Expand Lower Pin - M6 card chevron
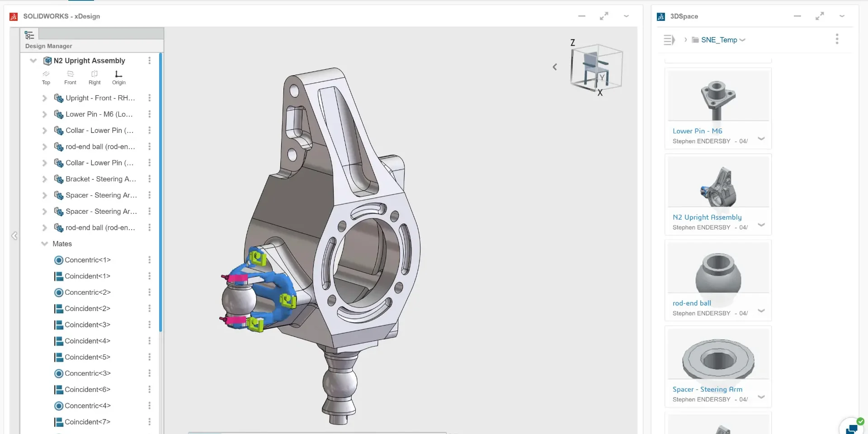Screen dimensions: 868x434 pyautogui.click(x=761, y=139)
